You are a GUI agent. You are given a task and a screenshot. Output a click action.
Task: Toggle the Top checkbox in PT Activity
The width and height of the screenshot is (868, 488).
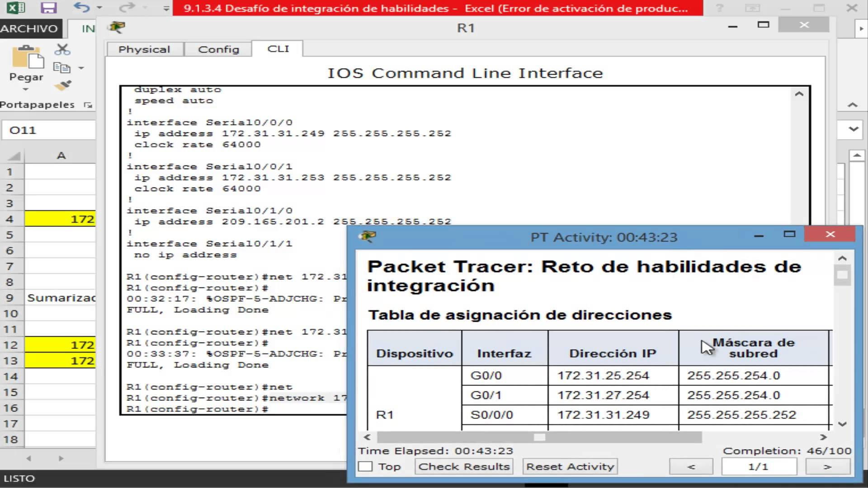365,466
